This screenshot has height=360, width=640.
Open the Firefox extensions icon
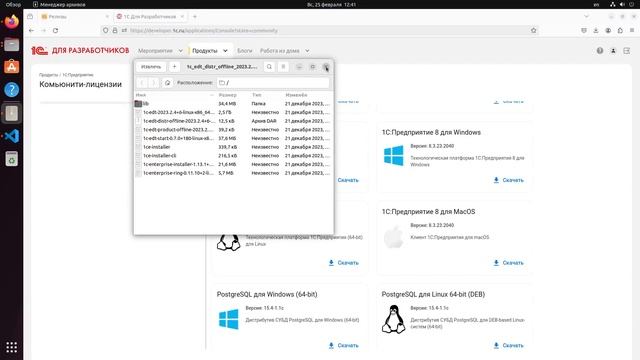pyautogui.click(x=620, y=31)
